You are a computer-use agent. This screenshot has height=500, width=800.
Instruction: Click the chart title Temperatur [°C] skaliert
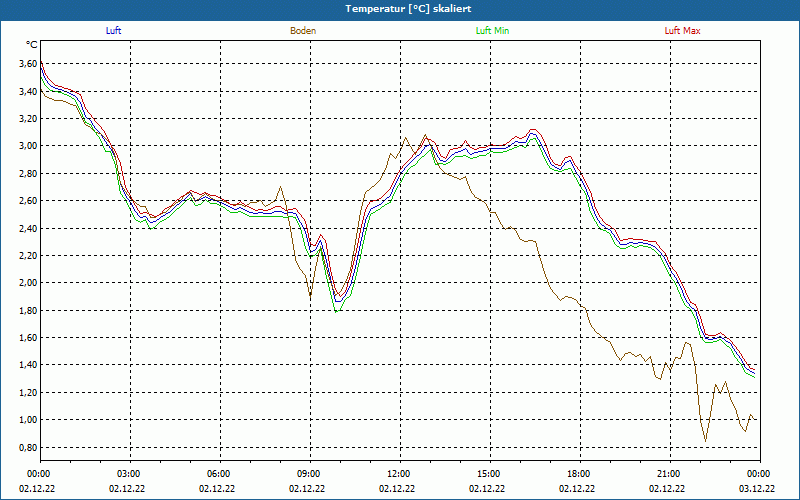[x=408, y=9]
